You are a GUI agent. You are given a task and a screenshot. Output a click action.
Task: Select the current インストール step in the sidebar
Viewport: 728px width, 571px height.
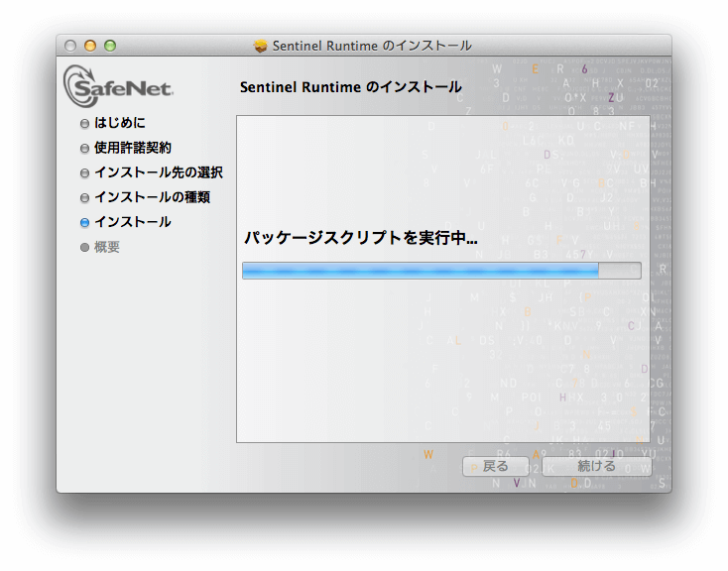pyautogui.click(x=133, y=222)
